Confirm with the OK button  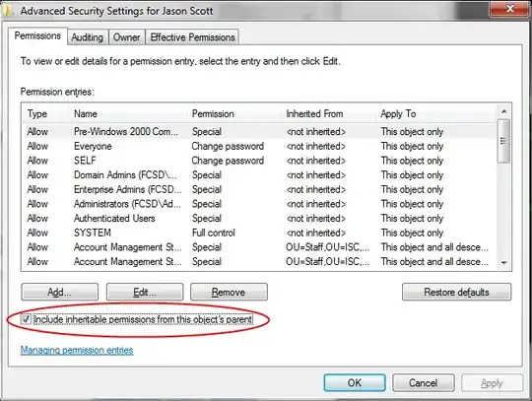355,382
